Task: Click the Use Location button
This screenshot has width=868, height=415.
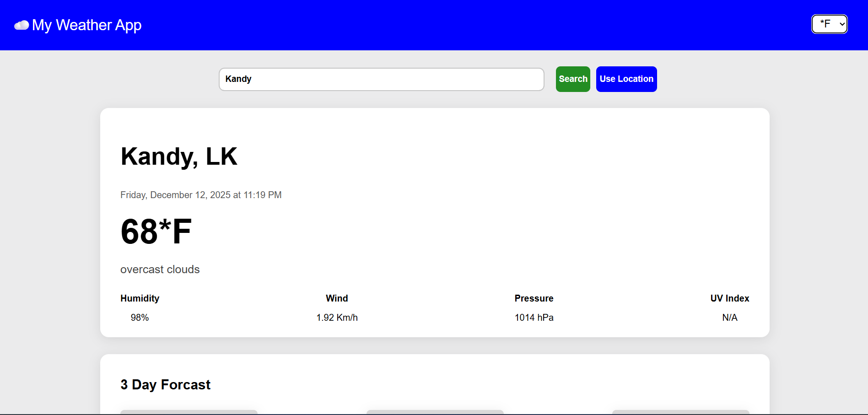Action: tap(626, 79)
